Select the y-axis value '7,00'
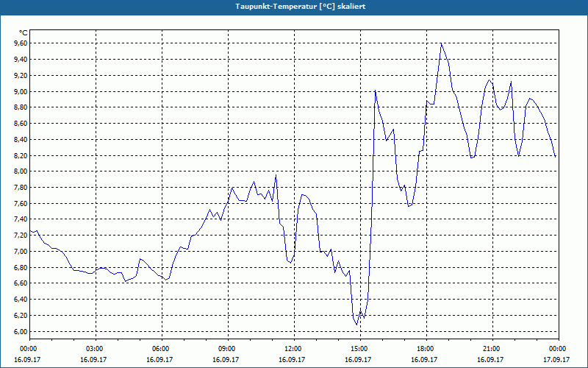Viewport: 588px width, 368px height. pos(21,252)
